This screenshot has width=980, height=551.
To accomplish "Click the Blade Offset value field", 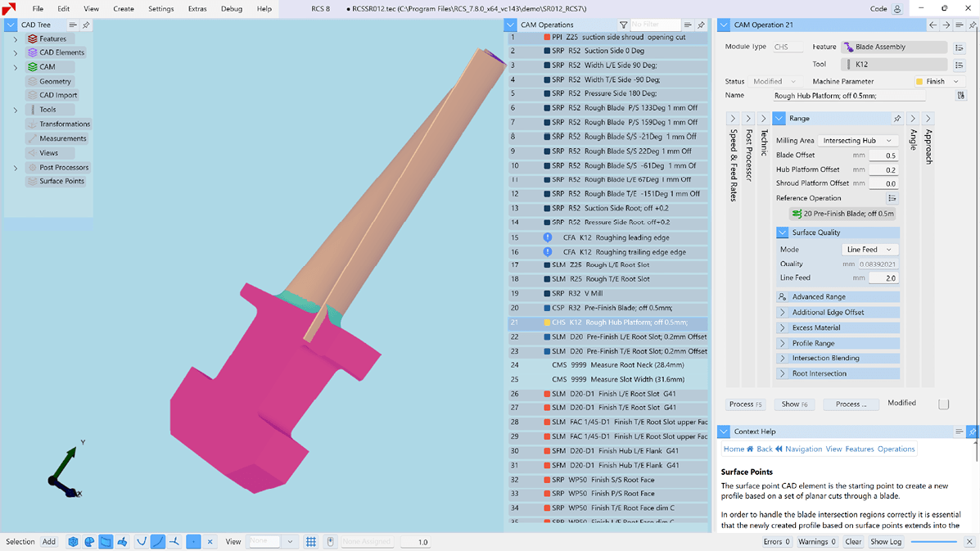I will (x=883, y=156).
